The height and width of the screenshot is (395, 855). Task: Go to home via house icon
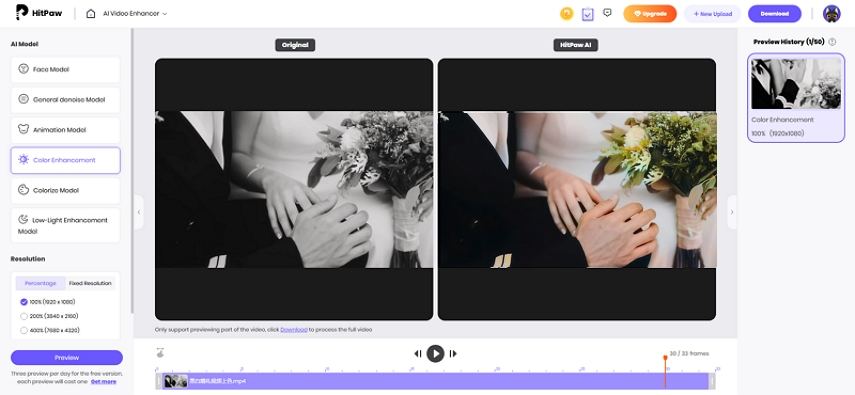coord(91,14)
